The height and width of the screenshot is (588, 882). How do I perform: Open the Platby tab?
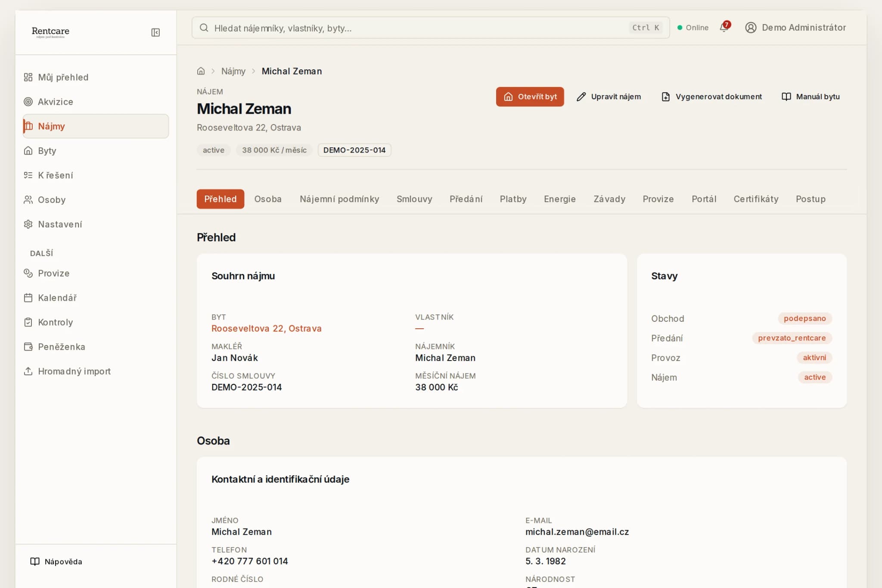pyautogui.click(x=513, y=199)
